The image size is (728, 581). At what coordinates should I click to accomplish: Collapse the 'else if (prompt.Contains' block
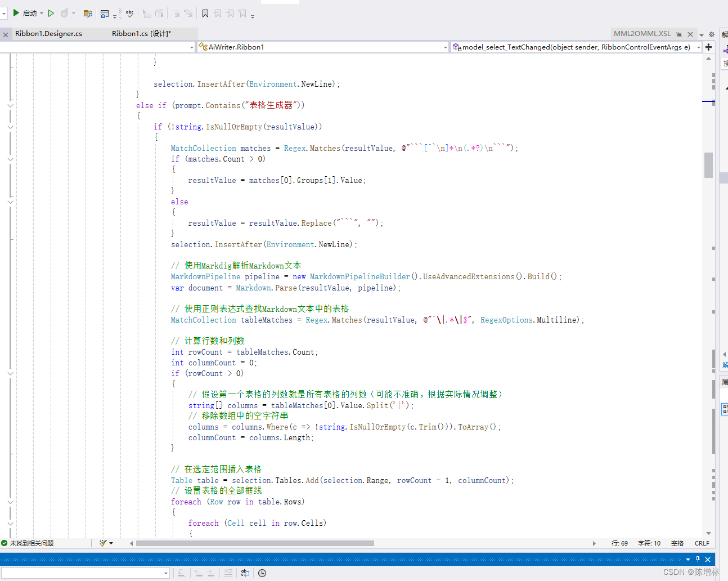click(x=10, y=105)
